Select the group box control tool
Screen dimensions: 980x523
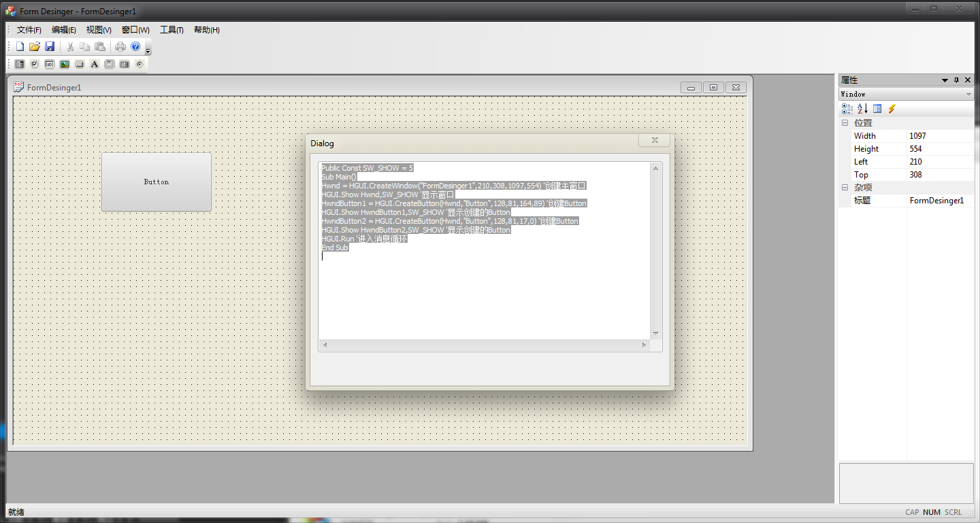click(x=110, y=65)
